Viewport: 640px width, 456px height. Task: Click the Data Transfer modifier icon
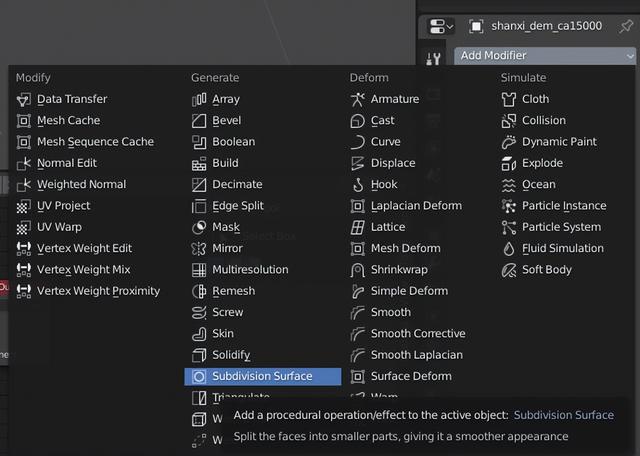pos(23,99)
